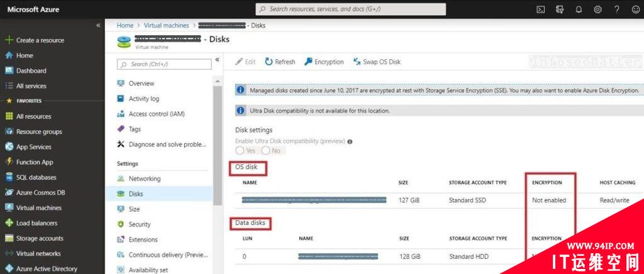Click the Virtual machines breadcrumb link
Viewport: 644px width, 274px height.
tap(166, 25)
